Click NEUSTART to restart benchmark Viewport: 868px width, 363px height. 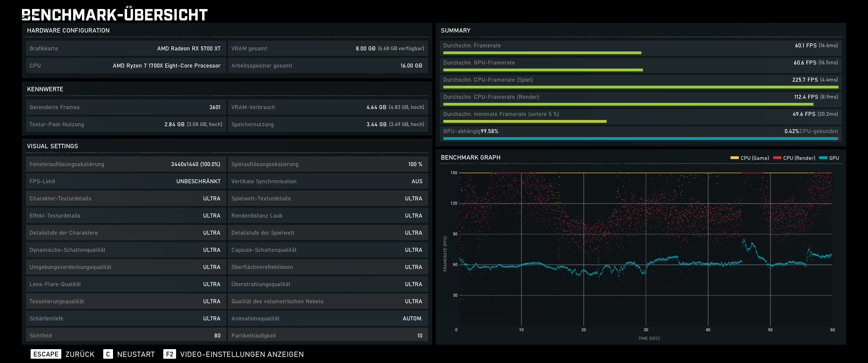pos(136,354)
